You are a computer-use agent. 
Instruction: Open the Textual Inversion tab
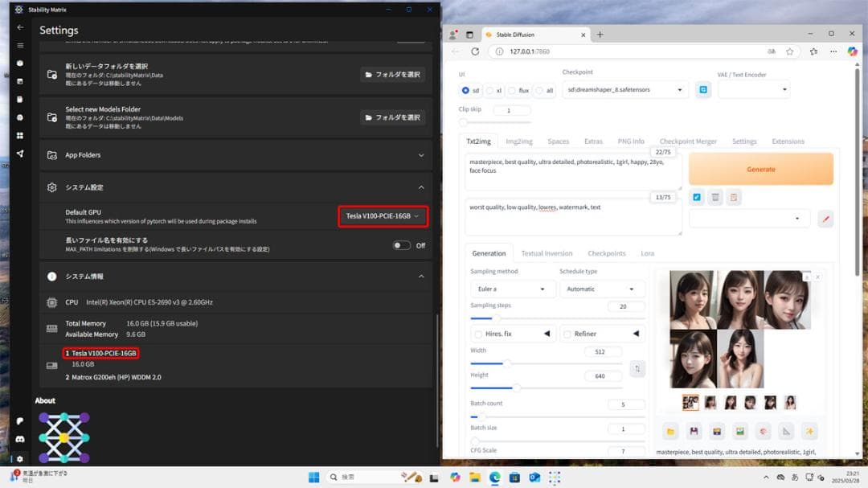547,253
